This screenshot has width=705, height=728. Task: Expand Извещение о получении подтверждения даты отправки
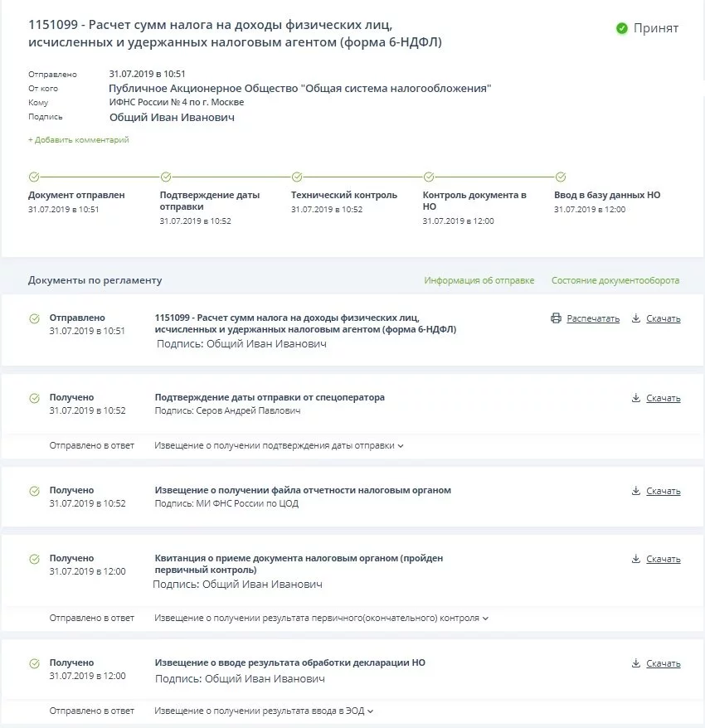coord(401,446)
